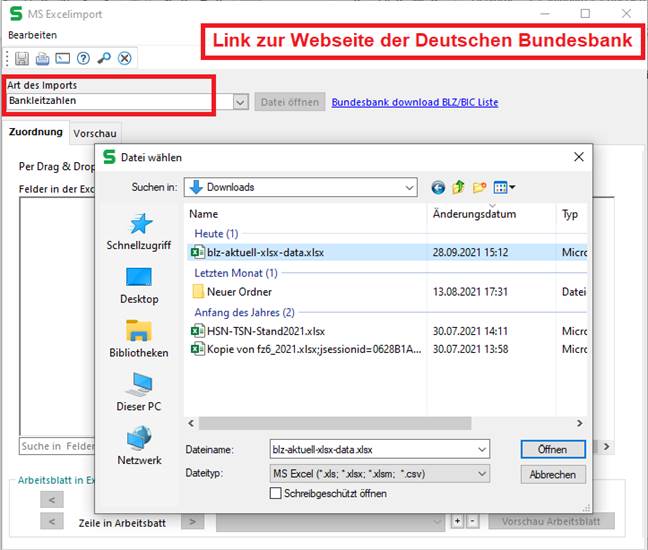Expand the Art des Imports dropdown
This screenshot has height=550, width=648.
click(x=241, y=102)
